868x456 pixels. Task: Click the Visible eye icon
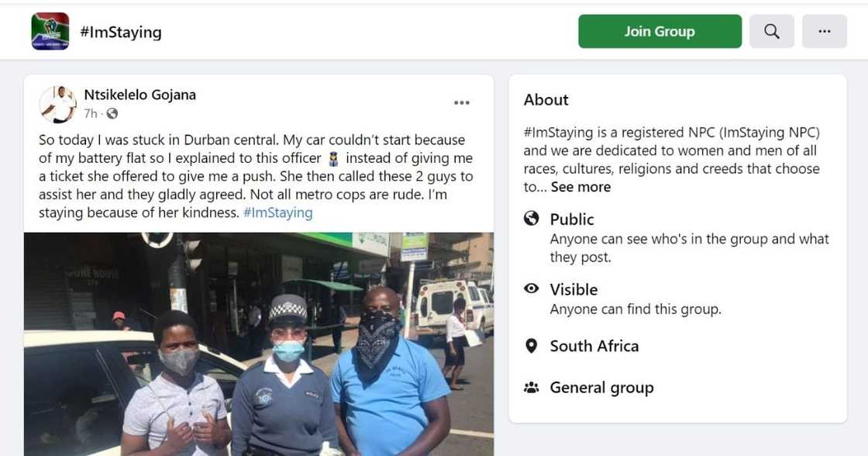coord(532,288)
